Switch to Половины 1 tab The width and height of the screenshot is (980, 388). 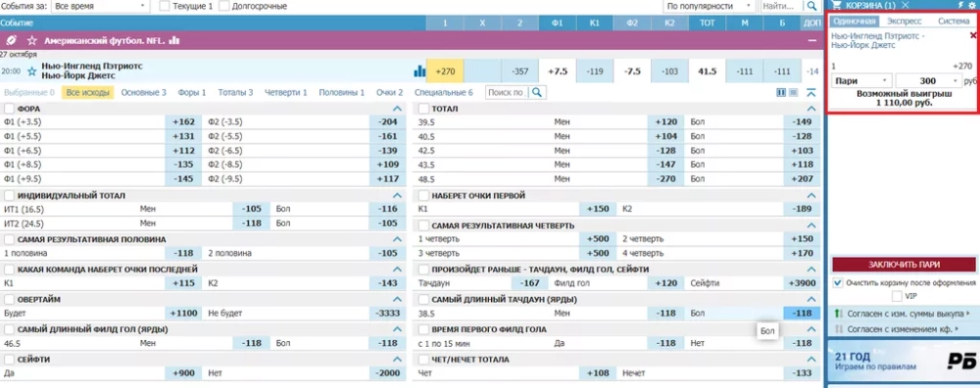[x=341, y=92]
